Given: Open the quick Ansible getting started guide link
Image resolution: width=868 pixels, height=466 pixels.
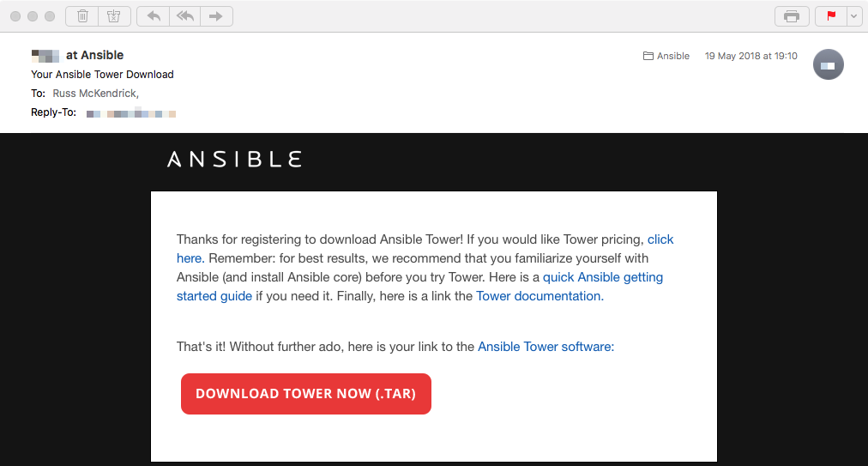Looking at the screenshot, I should (x=419, y=287).
